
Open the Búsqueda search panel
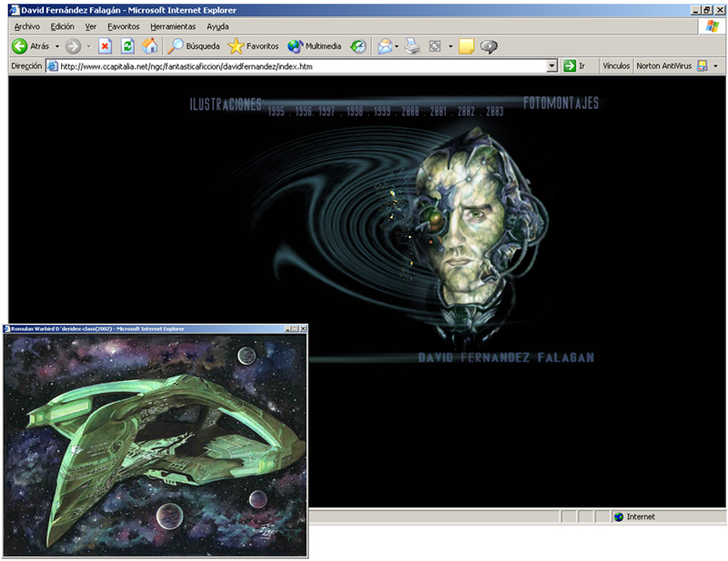tap(194, 46)
